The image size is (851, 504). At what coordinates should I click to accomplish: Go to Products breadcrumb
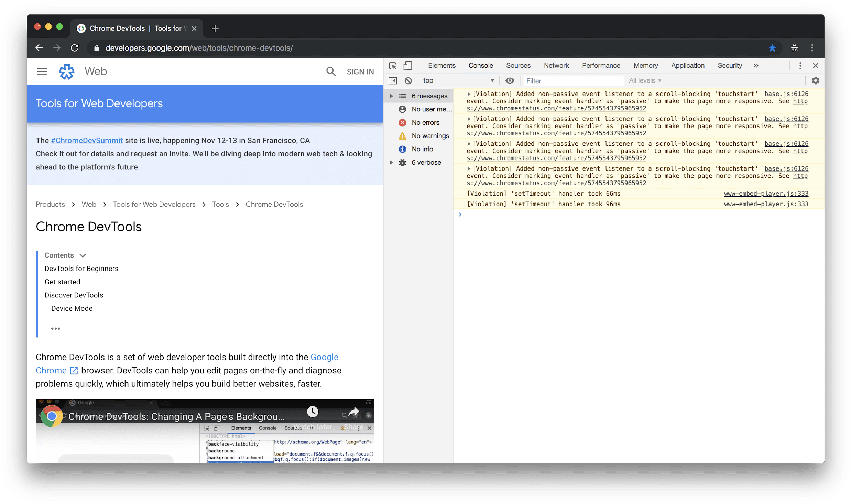point(50,204)
